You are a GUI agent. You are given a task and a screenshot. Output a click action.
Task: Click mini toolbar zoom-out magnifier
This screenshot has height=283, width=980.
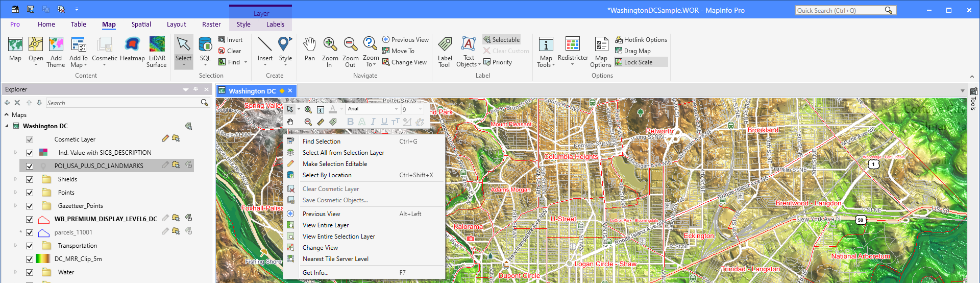tap(308, 122)
